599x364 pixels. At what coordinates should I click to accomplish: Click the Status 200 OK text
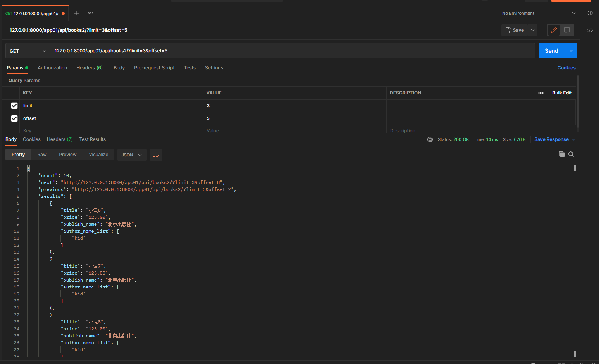(453, 139)
